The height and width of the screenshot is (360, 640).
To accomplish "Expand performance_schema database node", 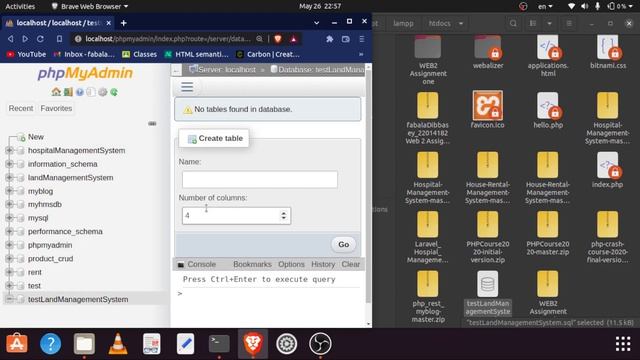I will (9, 231).
